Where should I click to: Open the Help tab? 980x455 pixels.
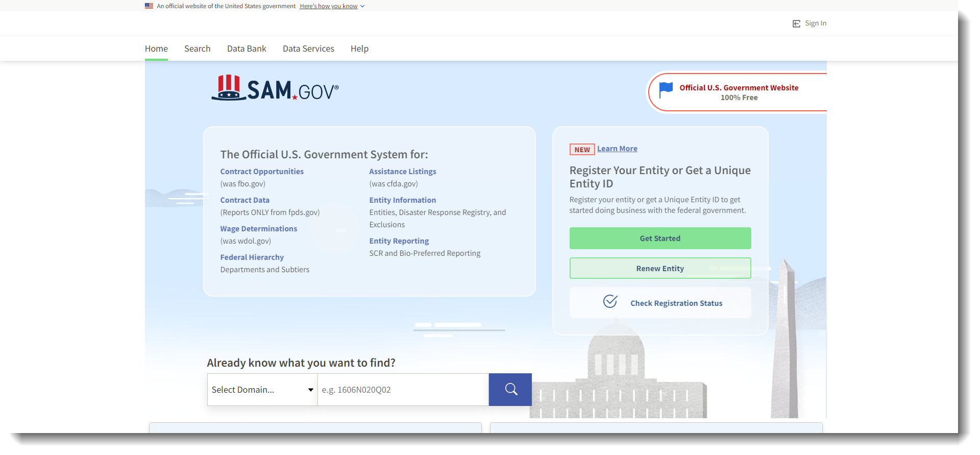(x=359, y=49)
